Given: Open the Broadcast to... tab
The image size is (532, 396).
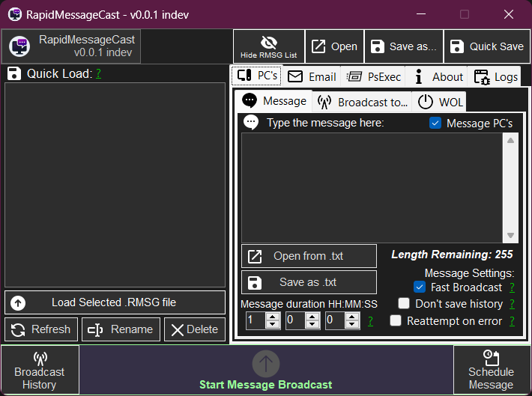Looking at the screenshot, I should (362, 102).
